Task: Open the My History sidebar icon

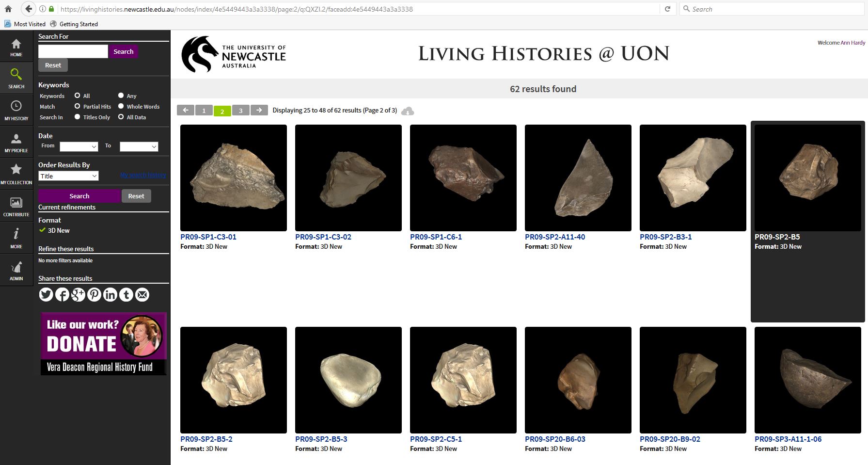Action: [16, 110]
